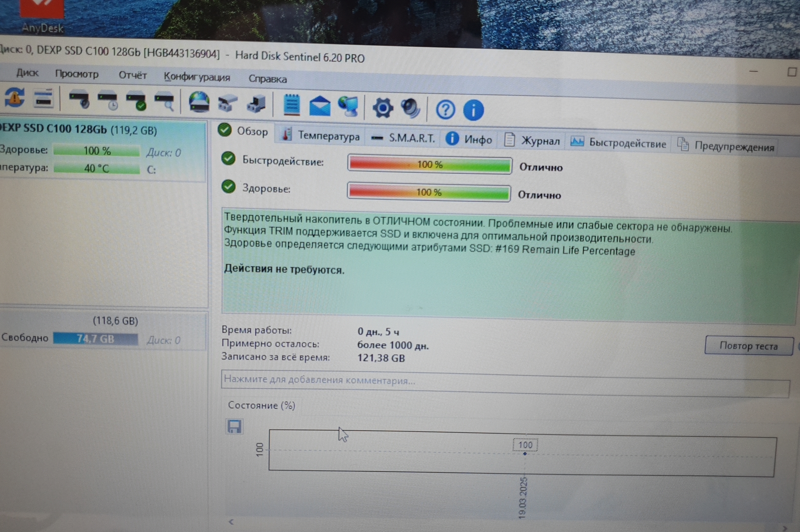Click the disk with globe toolbar icon
This screenshot has height=532, width=800.
(x=199, y=102)
